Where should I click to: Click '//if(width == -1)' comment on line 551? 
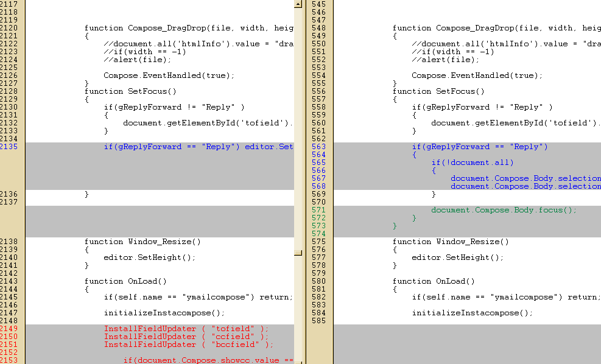[452, 52]
